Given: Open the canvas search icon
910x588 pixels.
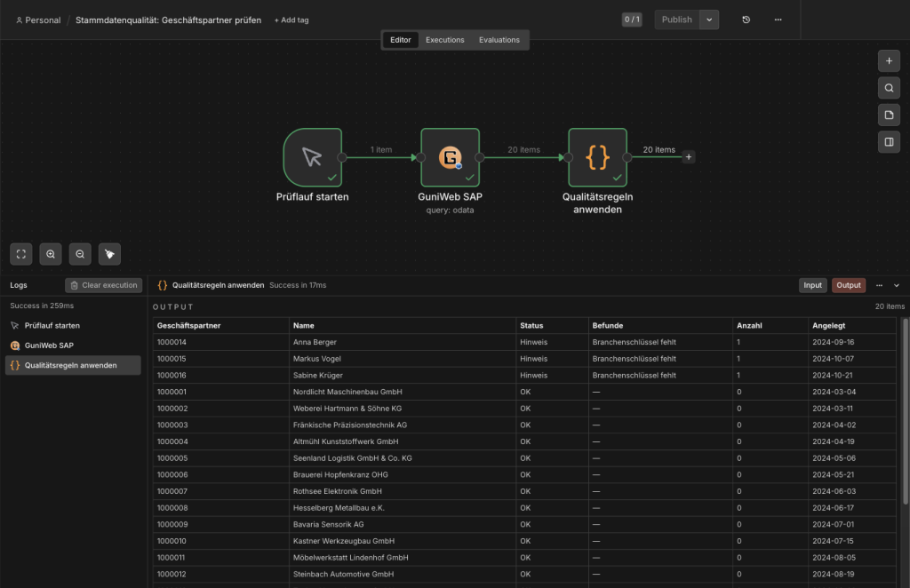Looking at the screenshot, I should (889, 88).
